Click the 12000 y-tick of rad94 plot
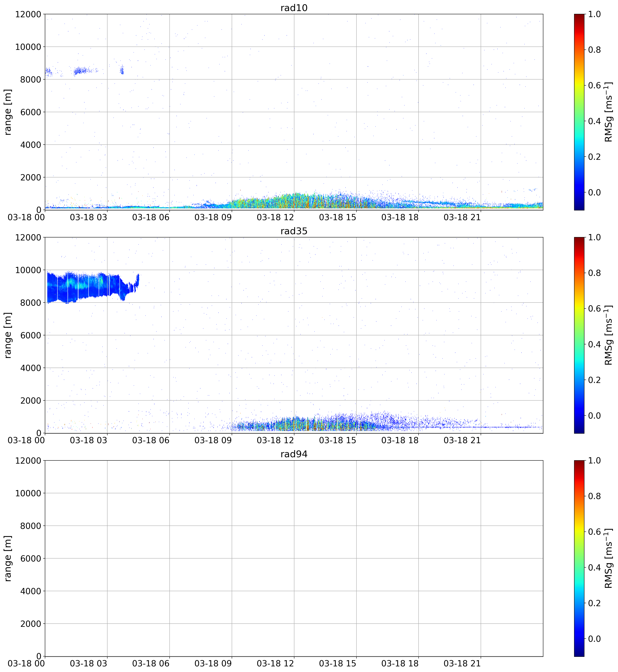Image resolution: width=618 pixels, height=672 pixels. click(x=28, y=461)
